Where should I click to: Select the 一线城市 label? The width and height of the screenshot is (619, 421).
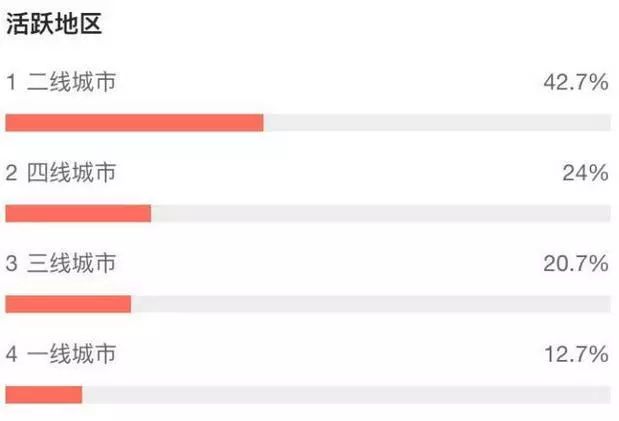point(72,353)
